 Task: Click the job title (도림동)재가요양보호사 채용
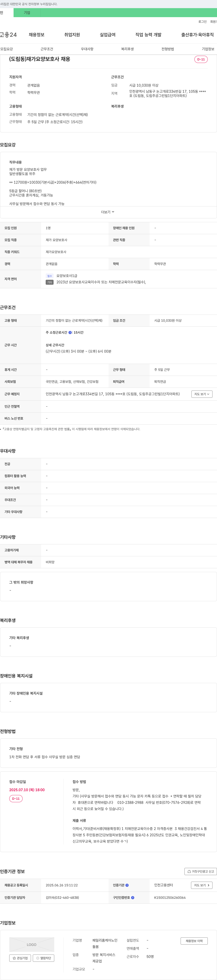40,59
